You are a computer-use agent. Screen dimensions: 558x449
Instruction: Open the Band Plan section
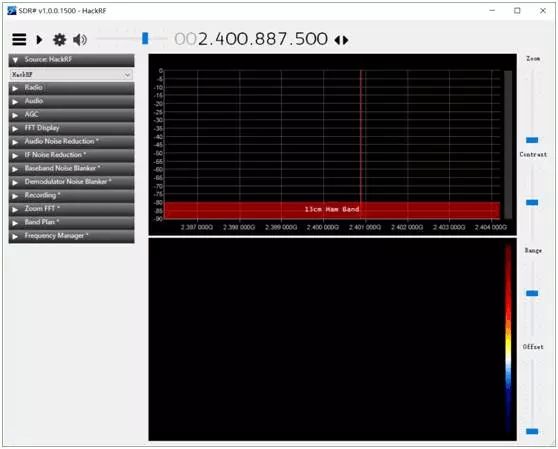pos(72,223)
